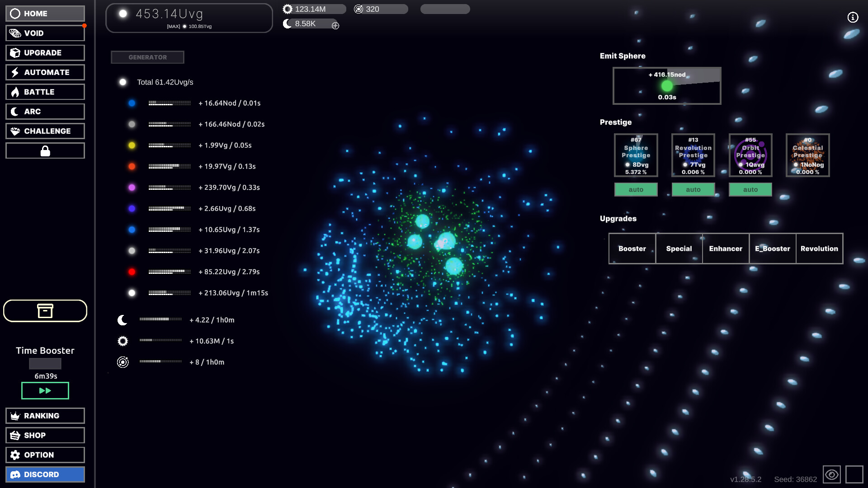868x488 pixels.
Task: Open the Void panel from the sidebar
Action: tap(45, 33)
